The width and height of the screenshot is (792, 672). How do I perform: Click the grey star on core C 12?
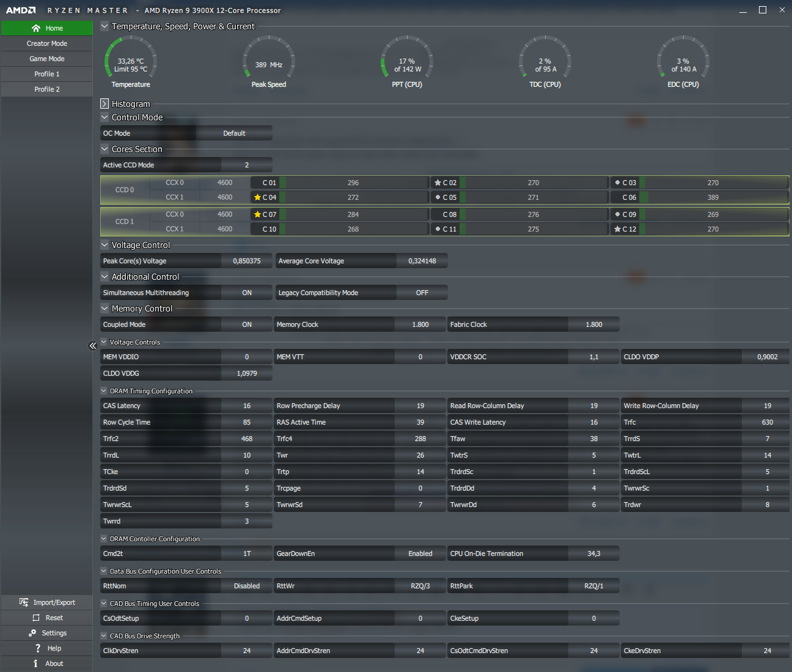617,229
